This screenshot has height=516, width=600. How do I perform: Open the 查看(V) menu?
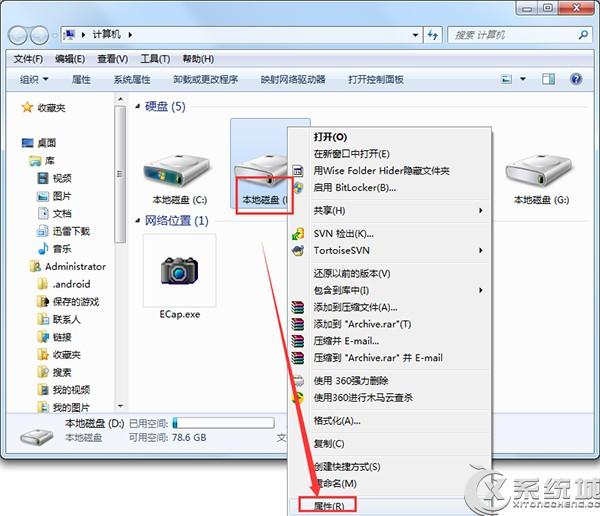(112, 59)
